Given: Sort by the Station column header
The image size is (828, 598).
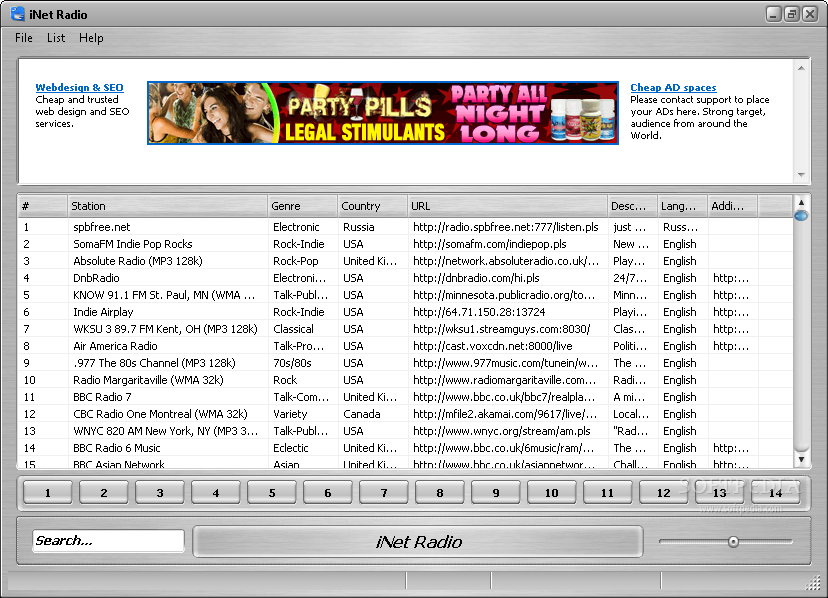Looking at the screenshot, I should click(x=167, y=206).
